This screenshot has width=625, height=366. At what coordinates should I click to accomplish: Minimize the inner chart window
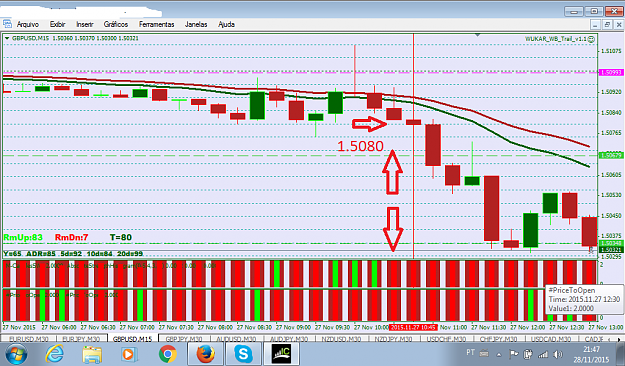click(x=595, y=25)
